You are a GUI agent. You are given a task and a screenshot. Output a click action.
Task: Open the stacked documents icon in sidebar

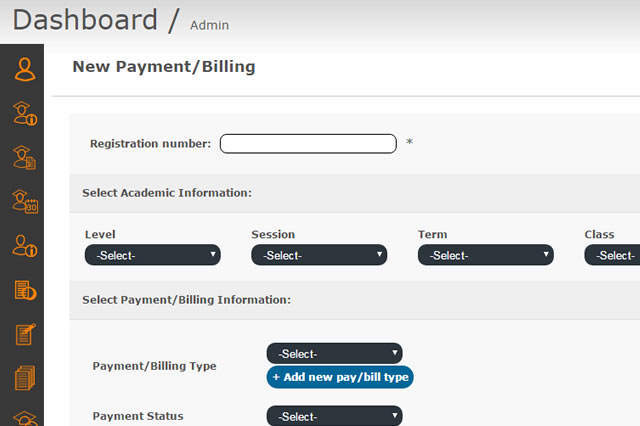(24, 378)
